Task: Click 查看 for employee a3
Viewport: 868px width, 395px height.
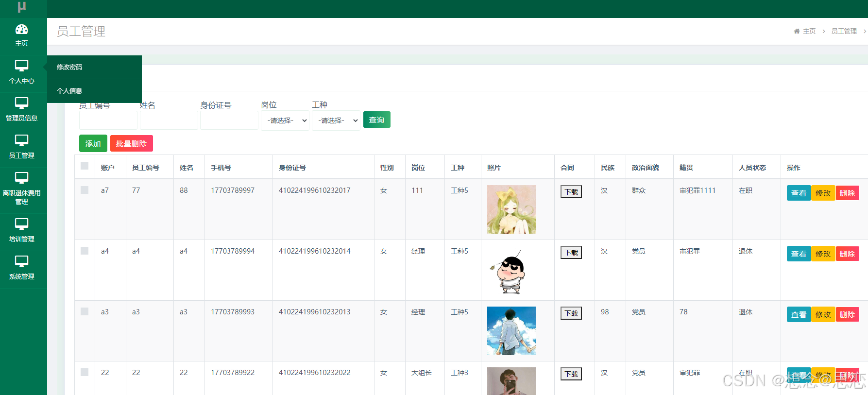Action: pyautogui.click(x=799, y=314)
